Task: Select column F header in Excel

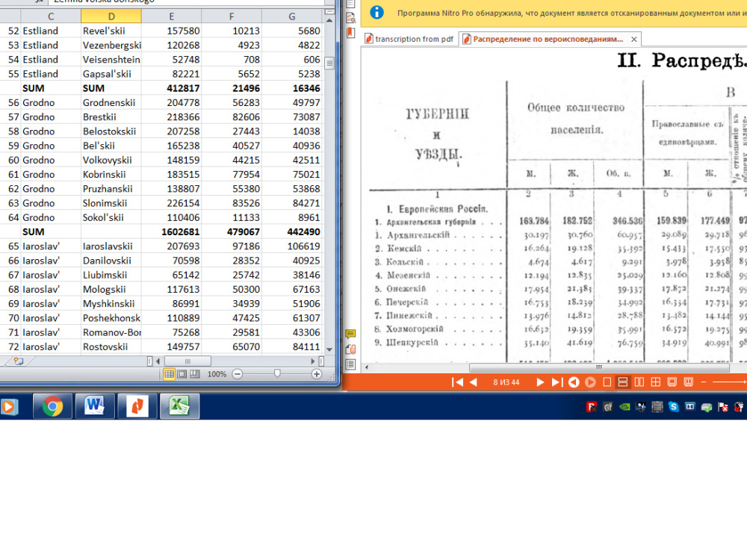Action: point(232,16)
